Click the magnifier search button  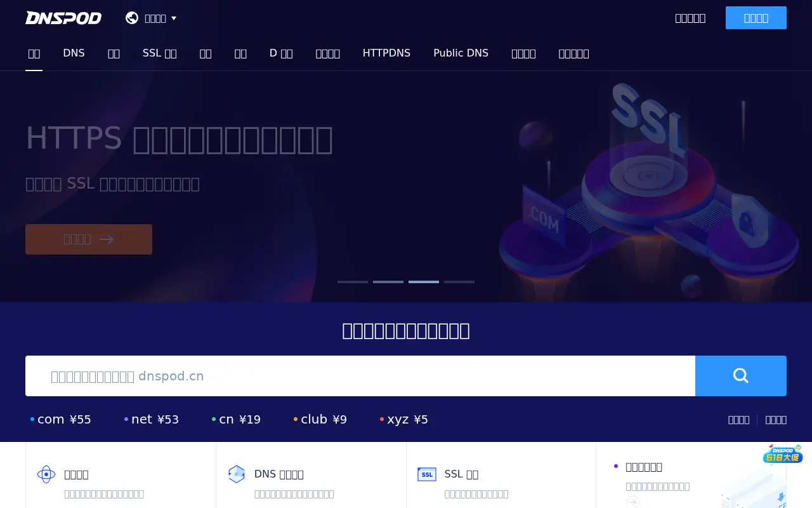coord(741,376)
